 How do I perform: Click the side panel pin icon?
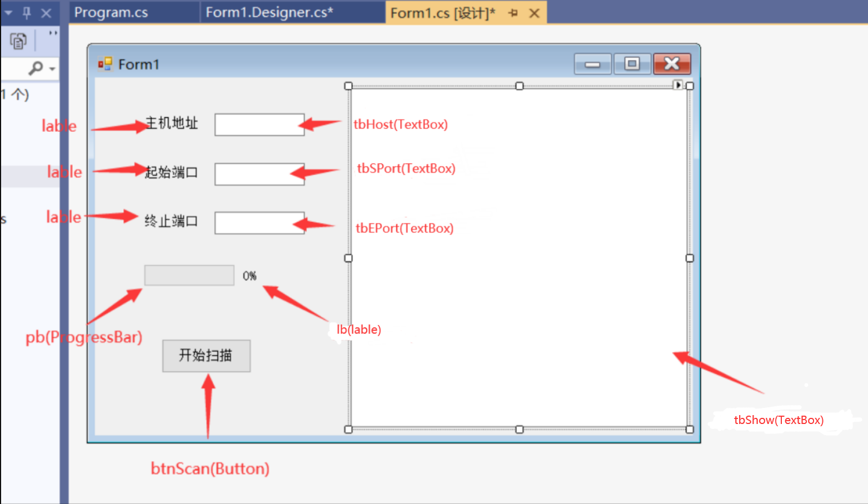click(27, 12)
